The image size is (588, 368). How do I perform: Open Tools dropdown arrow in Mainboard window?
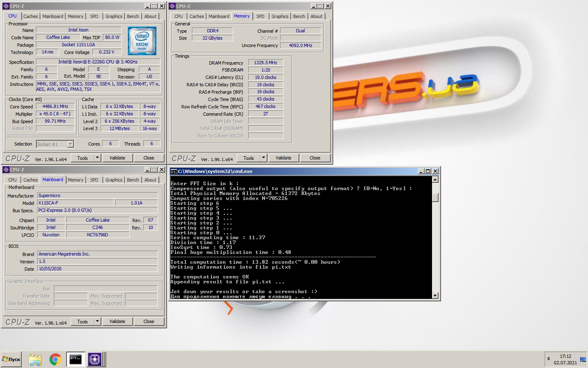click(x=97, y=321)
